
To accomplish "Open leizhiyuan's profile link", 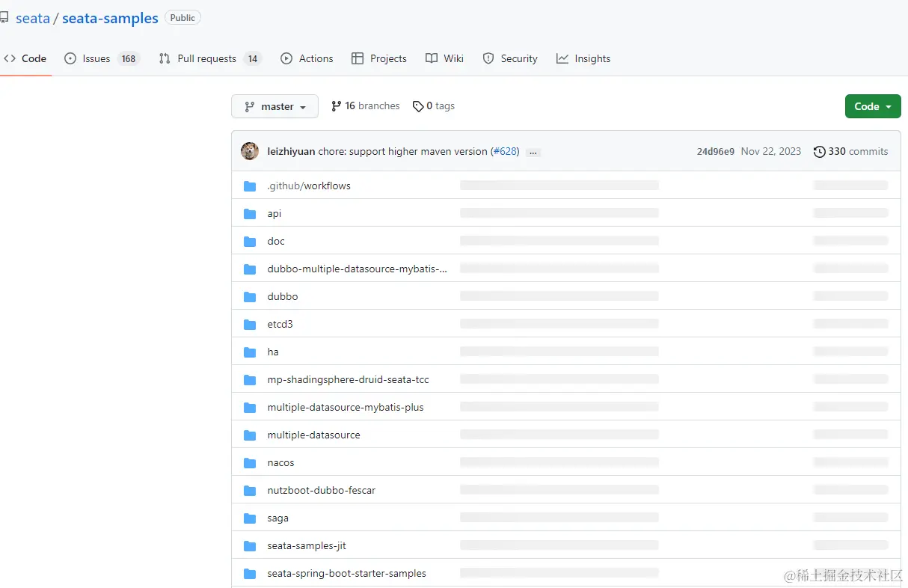I will (291, 151).
